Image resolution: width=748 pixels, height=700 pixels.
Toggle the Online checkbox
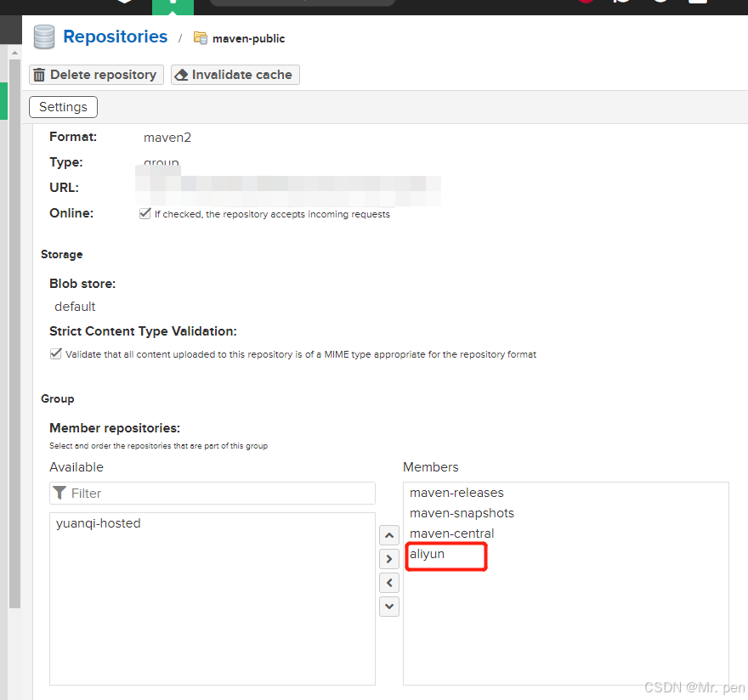tap(145, 213)
